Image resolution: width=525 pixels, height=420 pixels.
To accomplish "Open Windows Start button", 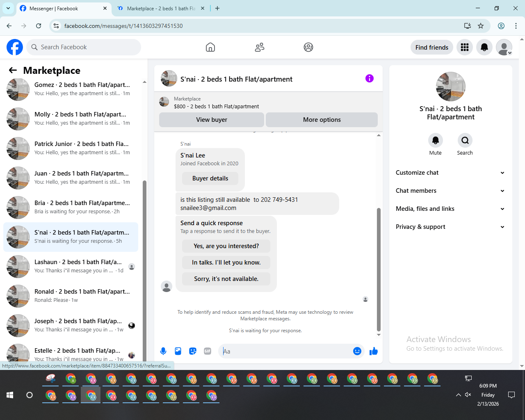I will click(x=10, y=395).
